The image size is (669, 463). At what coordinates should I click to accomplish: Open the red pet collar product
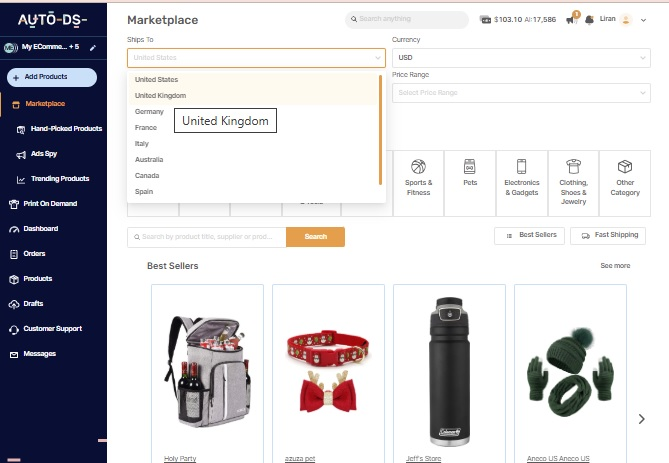(x=328, y=370)
